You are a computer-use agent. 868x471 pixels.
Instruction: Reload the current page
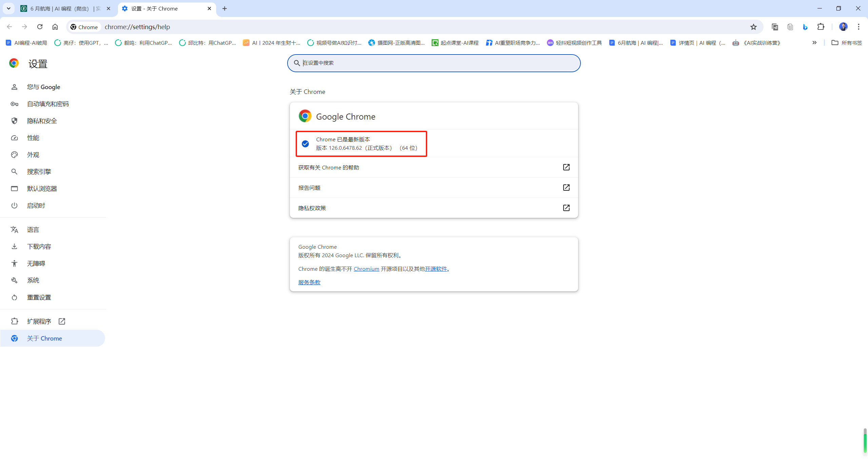pos(40,27)
